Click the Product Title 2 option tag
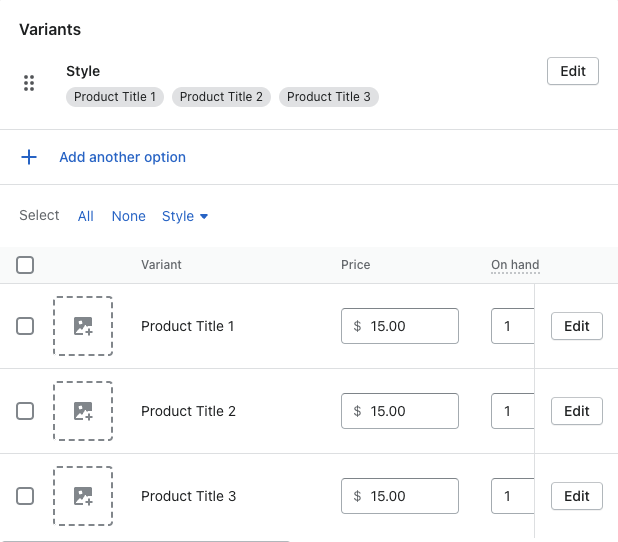Image resolution: width=618 pixels, height=542 pixels. 221,97
